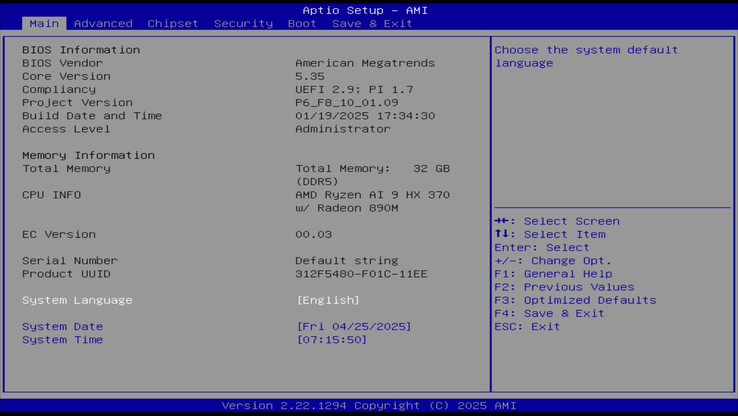Click the Core Version label

click(66, 76)
